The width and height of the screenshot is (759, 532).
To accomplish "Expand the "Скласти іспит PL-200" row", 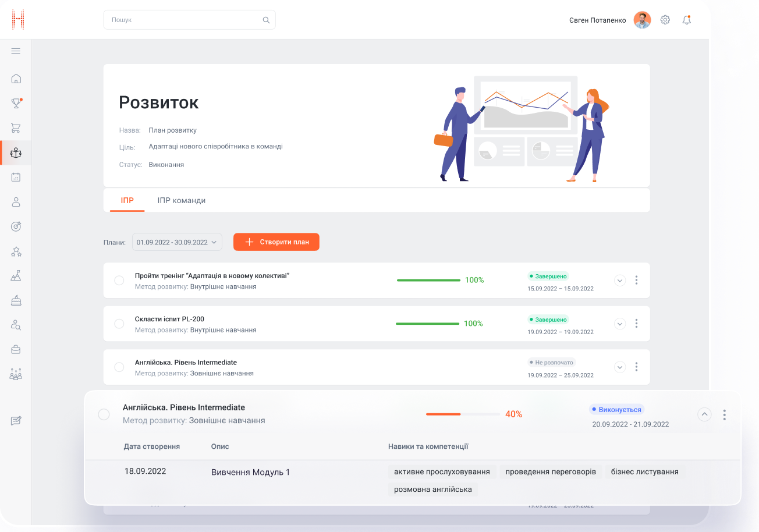I will pos(620,324).
